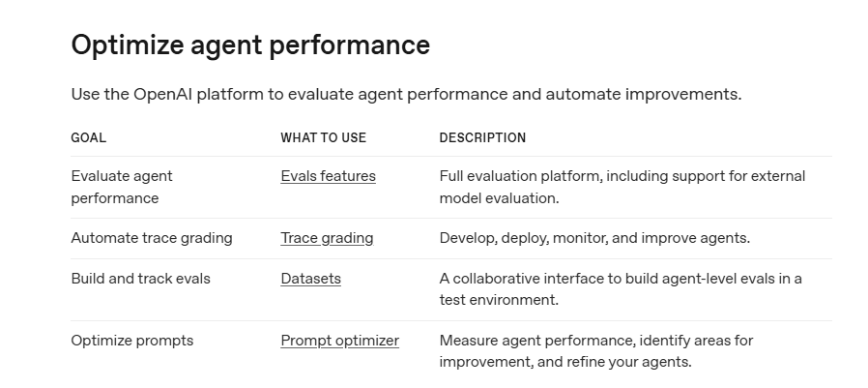Viewport: 868px width, 388px height.
Task: Click the WHAT TO USE column header
Action: (x=323, y=137)
